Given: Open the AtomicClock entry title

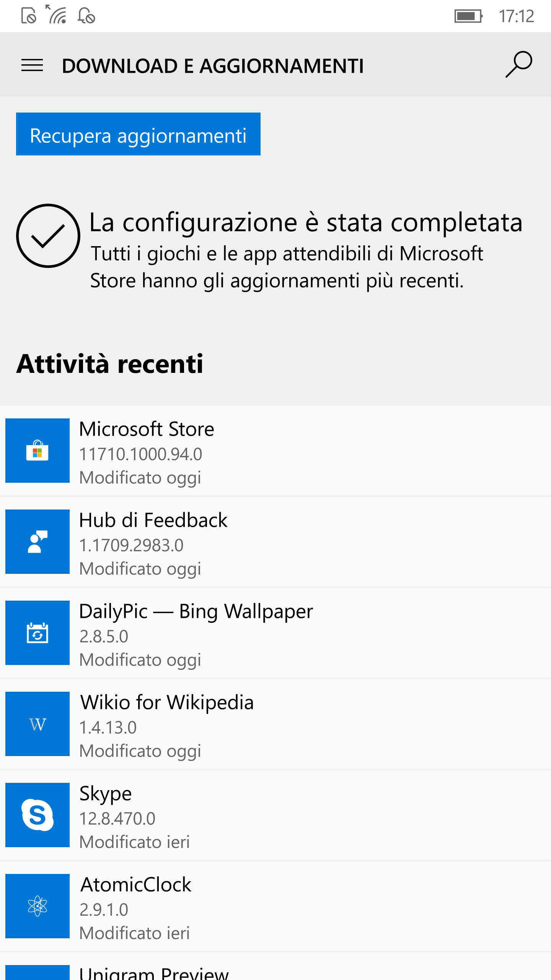Looking at the screenshot, I should 136,885.
